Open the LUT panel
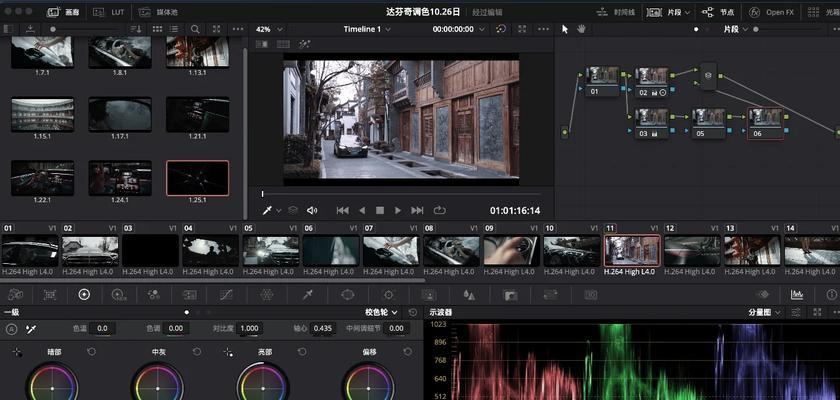The image size is (840, 400). (x=109, y=12)
